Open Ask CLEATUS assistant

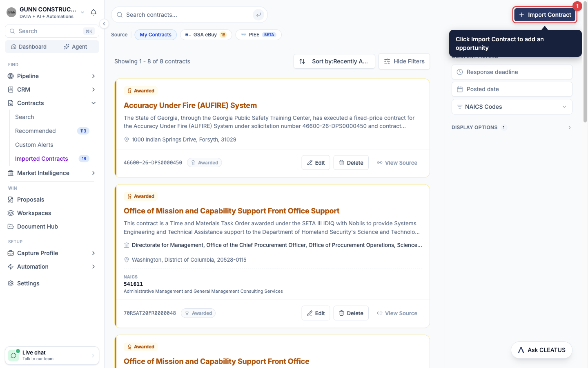click(x=541, y=350)
